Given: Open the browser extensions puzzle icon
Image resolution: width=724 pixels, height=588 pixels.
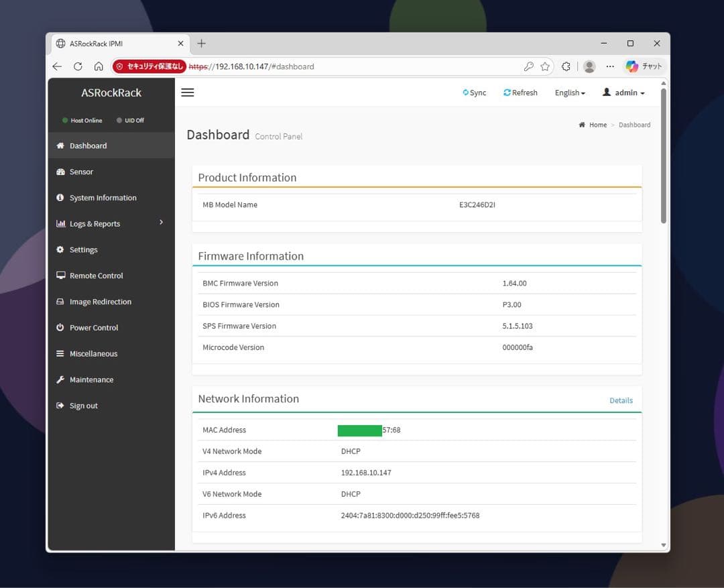Looking at the screenshot, I should point(566,66).
